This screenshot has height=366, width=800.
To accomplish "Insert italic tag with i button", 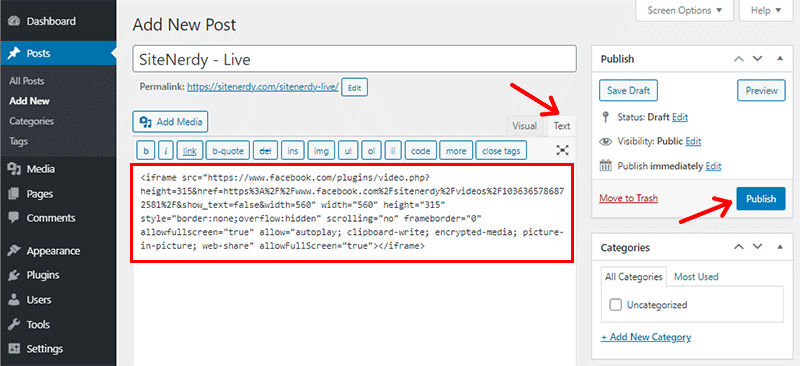I will 166,151.
